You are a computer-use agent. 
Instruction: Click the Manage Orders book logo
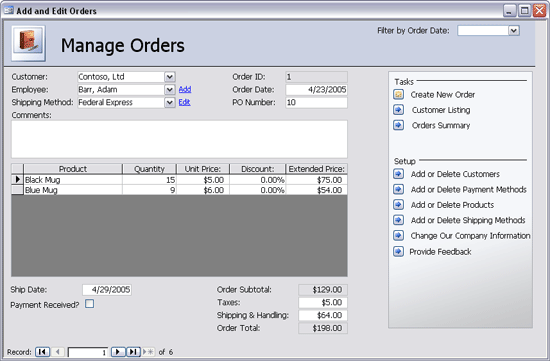pos(28,43)
